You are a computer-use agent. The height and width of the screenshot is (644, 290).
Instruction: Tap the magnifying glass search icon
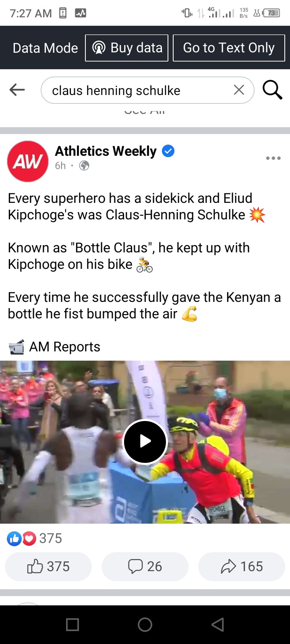(x=272, y=90)
